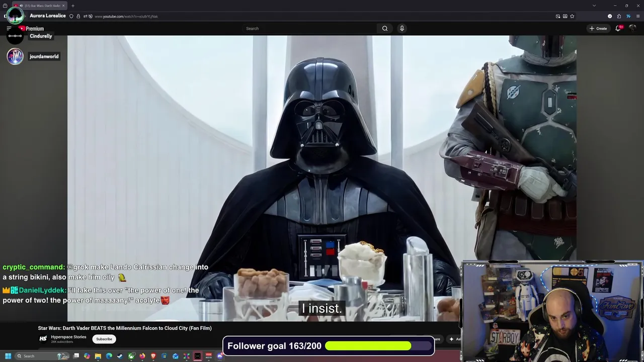
Task: Click the video title text
Action: point(125,328)
